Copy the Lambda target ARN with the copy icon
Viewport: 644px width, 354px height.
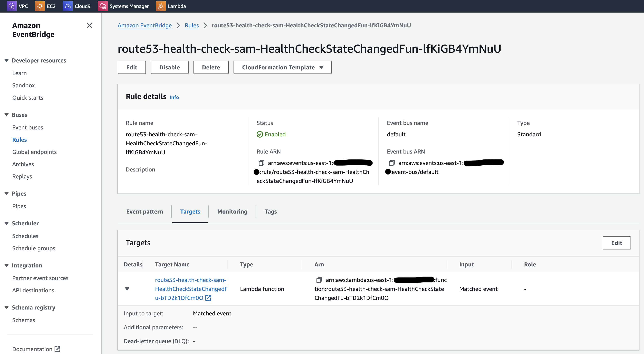319,280
